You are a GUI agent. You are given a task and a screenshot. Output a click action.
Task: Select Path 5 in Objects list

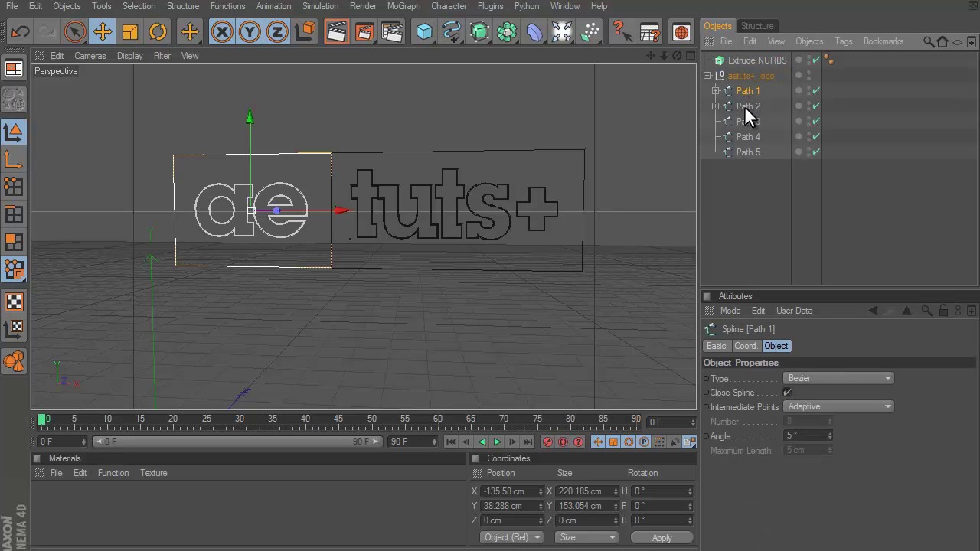click(748, 152)
